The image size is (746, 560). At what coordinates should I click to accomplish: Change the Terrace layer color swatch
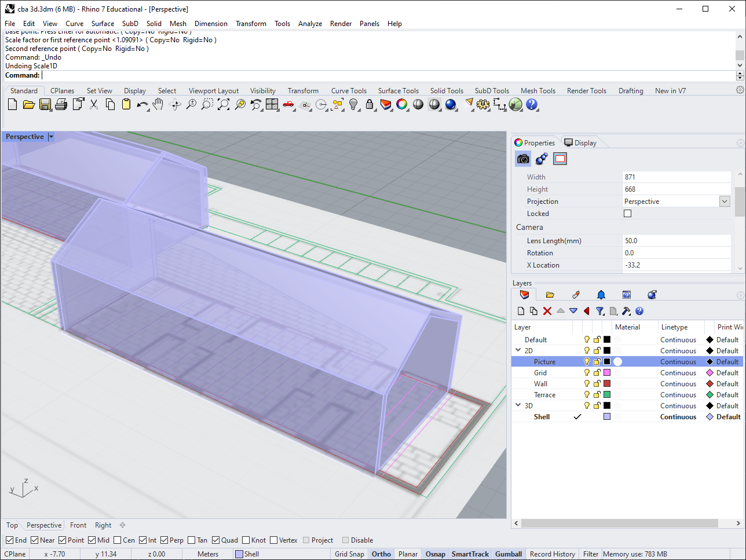[x=606, y=394]
